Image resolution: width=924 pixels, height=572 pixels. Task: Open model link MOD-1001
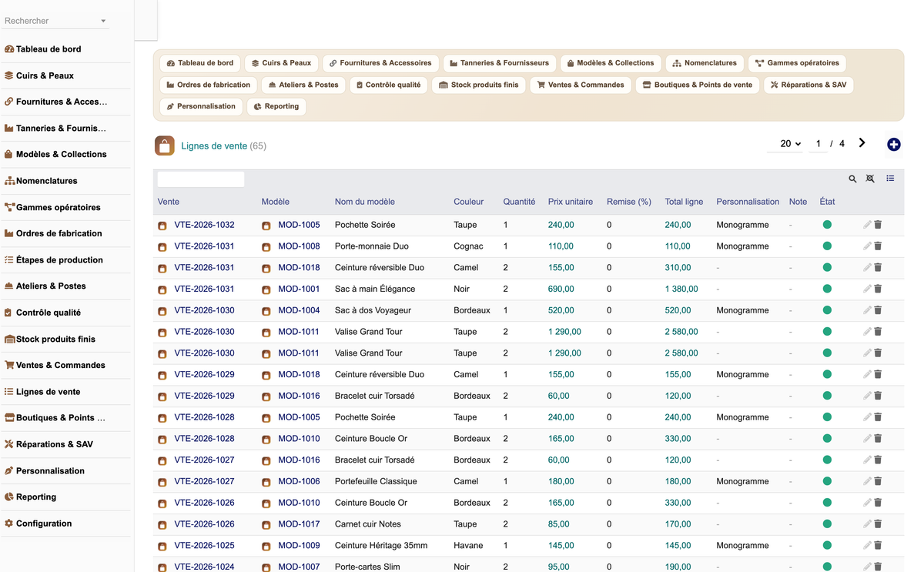click(299, 289)
